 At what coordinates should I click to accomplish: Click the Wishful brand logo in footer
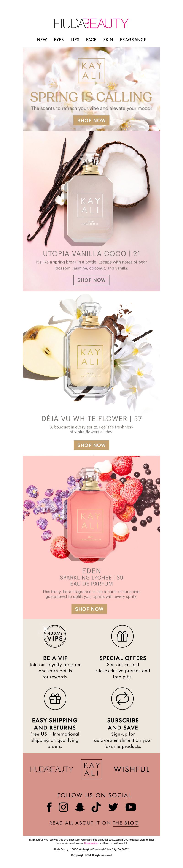132,769
